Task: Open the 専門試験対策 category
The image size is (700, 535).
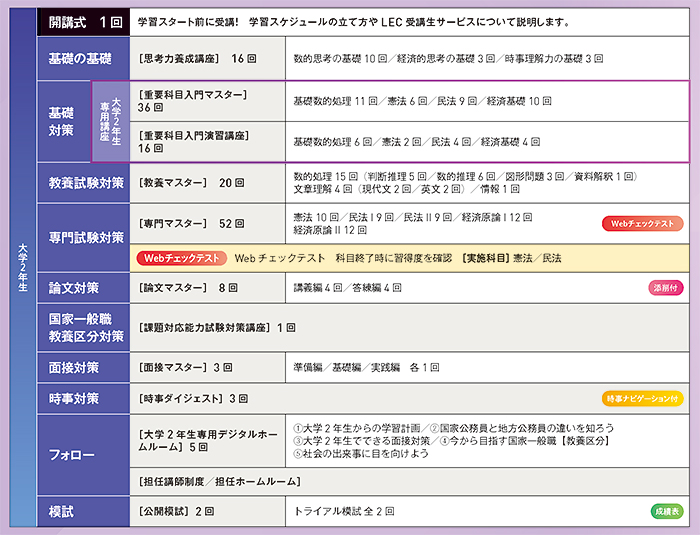Action: 83,237
